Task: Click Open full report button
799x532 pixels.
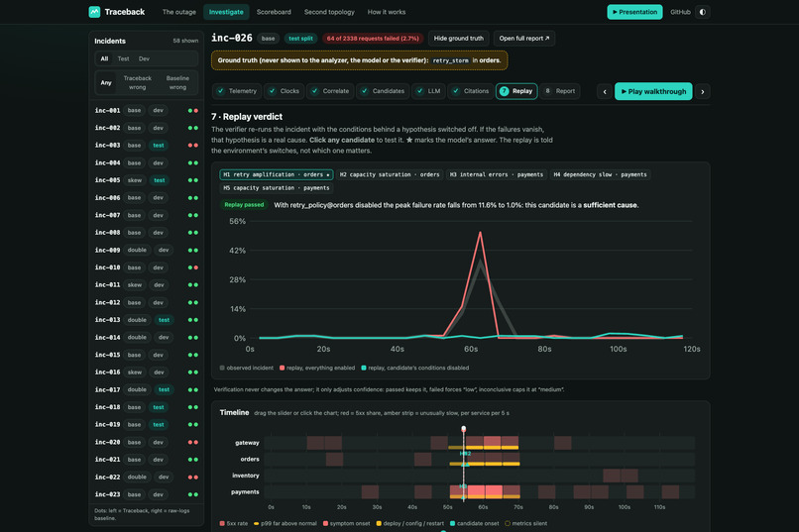Action: coord(523,39)
